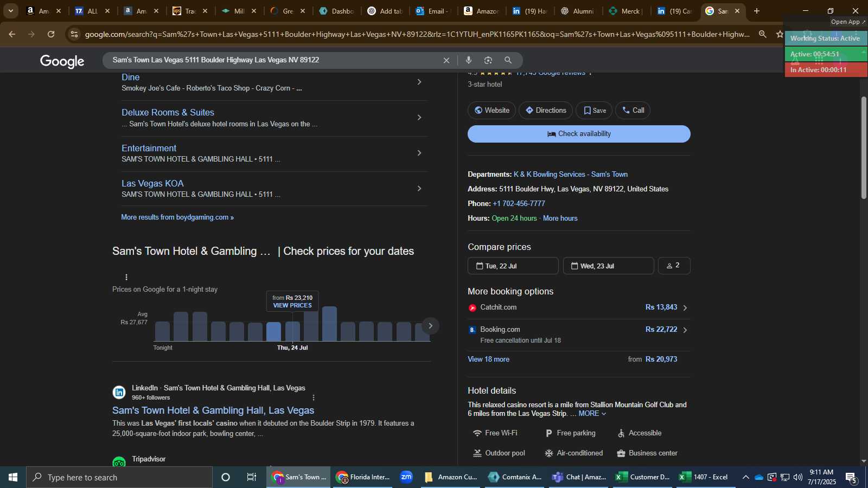
Task: Go back with browser back arrow
Action: (12, 34)
